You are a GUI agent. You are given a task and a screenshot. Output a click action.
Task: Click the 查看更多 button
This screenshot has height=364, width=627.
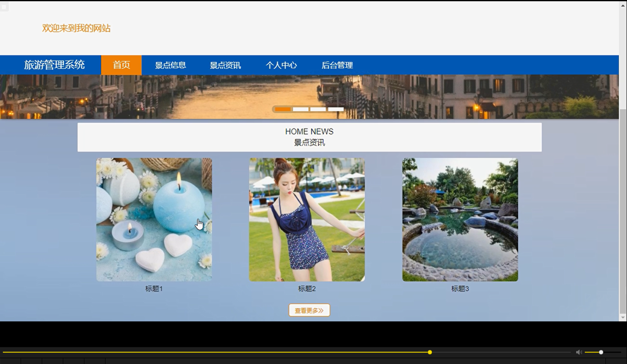point(309,310)
